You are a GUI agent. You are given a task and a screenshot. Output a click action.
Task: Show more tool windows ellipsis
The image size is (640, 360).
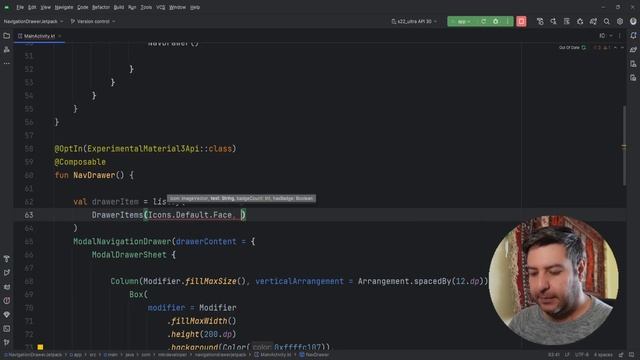tap(7, 63)
